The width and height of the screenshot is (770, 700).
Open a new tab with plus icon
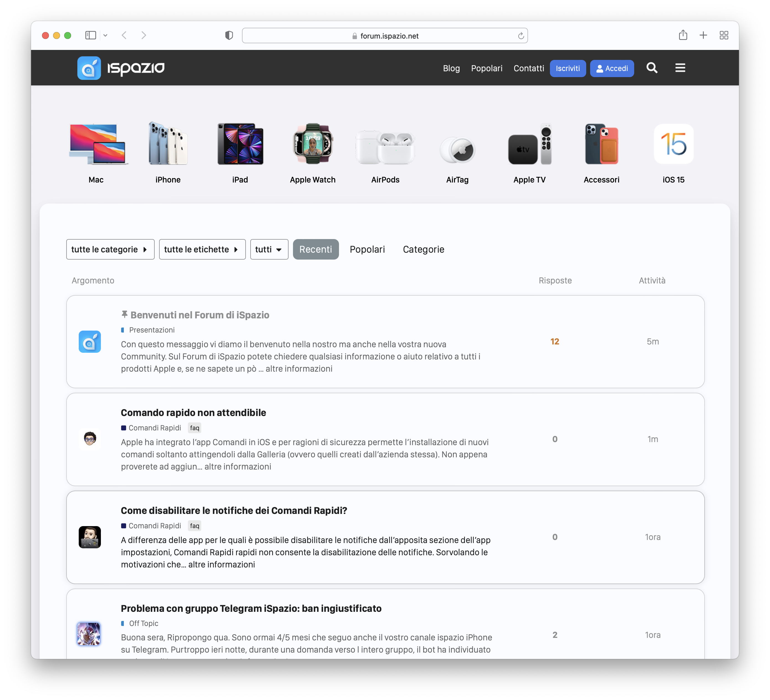click(x=703, y=35)
